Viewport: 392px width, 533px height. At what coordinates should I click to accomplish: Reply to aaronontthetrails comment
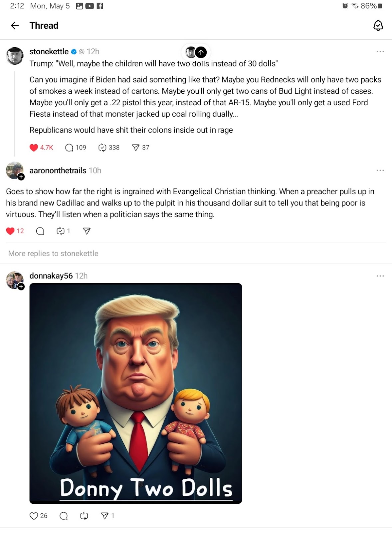point(40,231)
